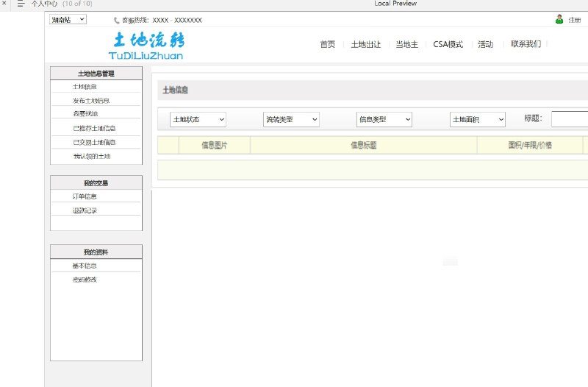Click the 面积/年限/价格 column header
588x387 pixels.
530,145
